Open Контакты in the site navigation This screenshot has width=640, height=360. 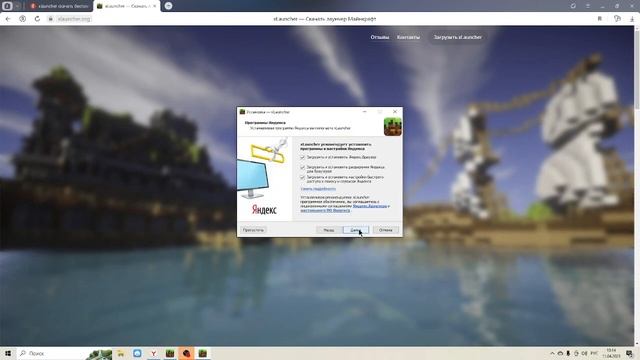(x=408, y=37)
